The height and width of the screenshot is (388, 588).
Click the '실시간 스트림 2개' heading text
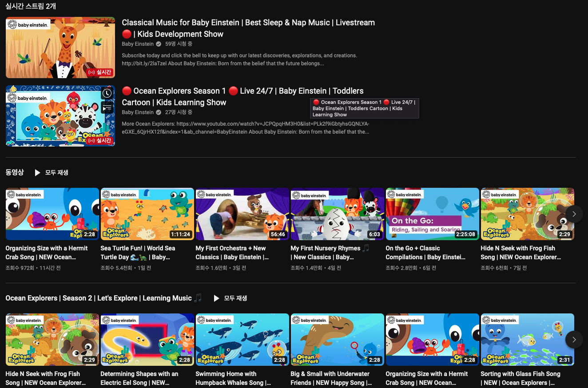click(31, 6)
